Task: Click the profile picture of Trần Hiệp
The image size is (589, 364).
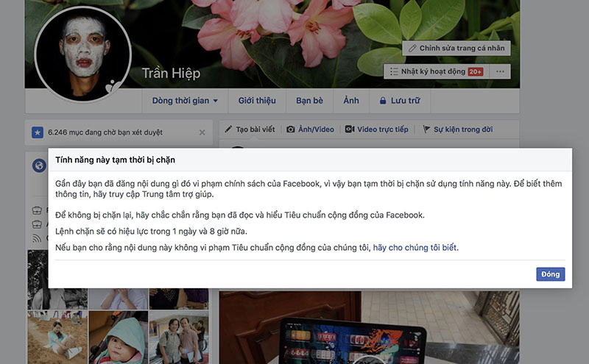Action: pyautogui.click(x=83, y=54)
